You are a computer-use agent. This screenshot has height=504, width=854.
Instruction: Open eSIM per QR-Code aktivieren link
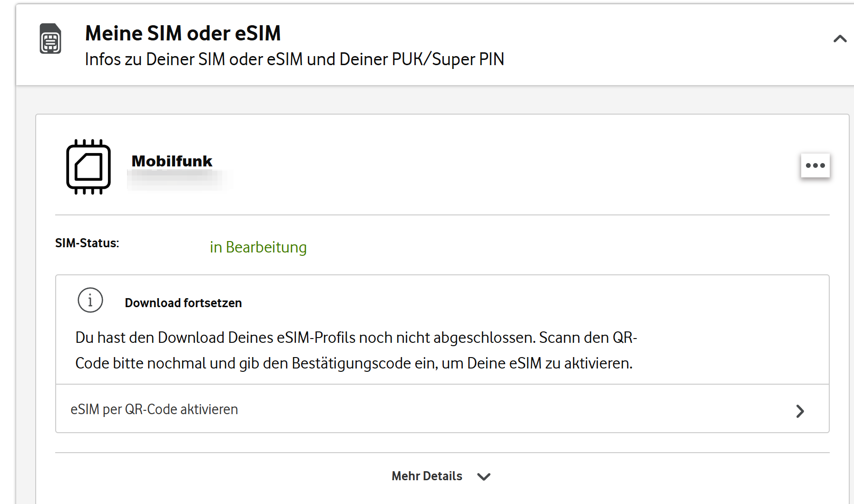(442, 409)
